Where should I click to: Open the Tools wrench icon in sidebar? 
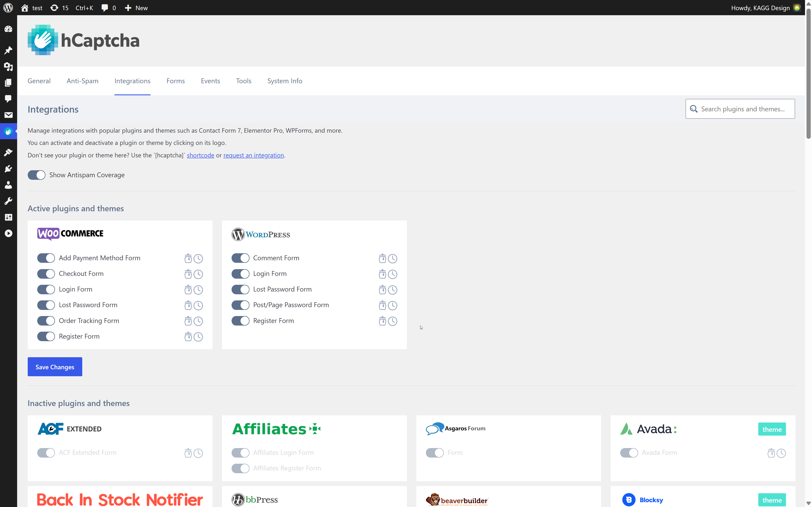[x=8, y=201]
